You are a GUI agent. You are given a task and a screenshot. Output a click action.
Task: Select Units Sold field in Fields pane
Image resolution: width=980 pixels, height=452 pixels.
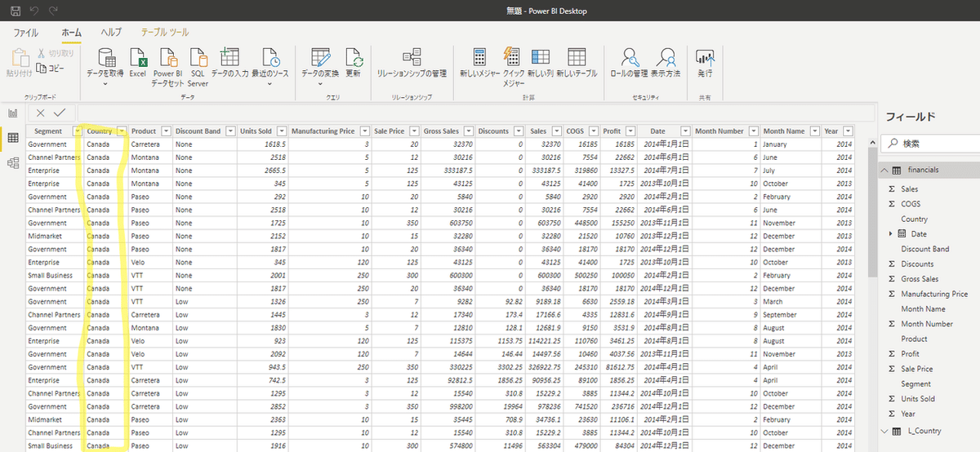919,399
